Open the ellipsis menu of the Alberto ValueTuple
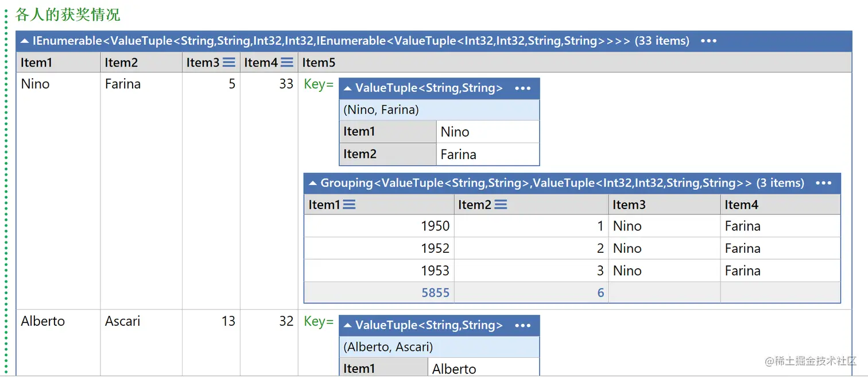 click(523, 326)
